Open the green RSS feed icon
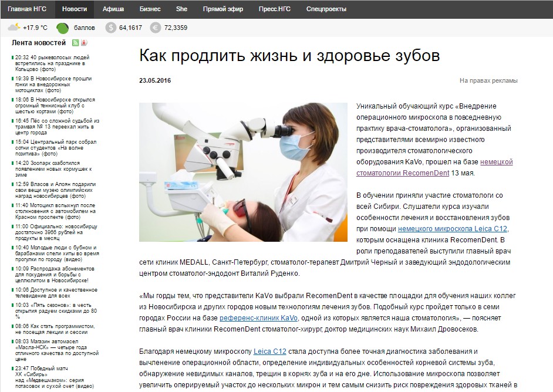 [75, 43]
